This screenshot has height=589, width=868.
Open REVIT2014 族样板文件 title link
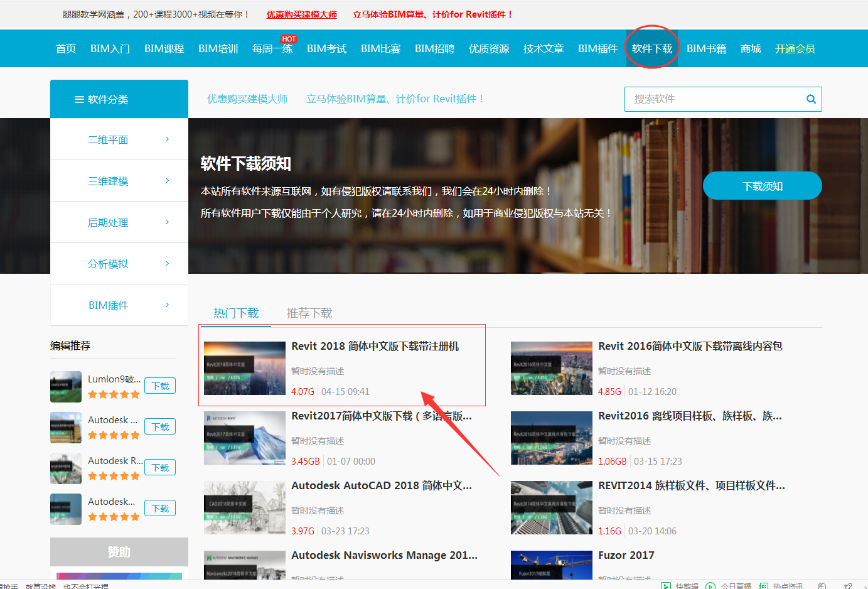tap(692, 486)
